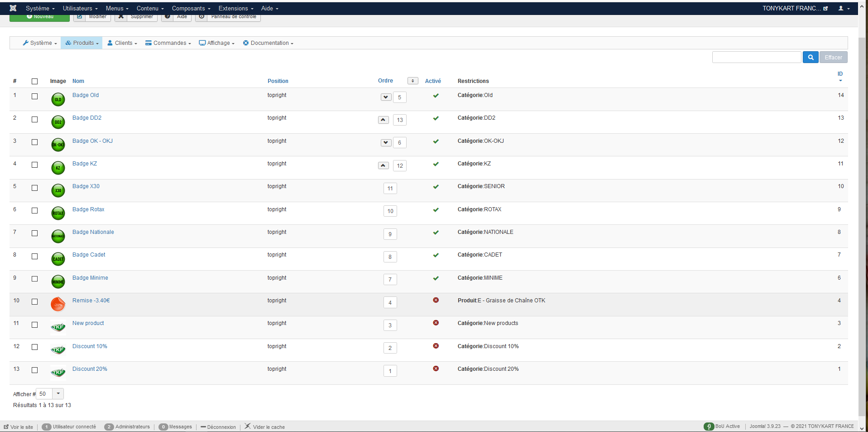The height and width of the screenshot is (432, 868).
Task: Tick the checkbox for New product
Action: (x=34, y=325)
